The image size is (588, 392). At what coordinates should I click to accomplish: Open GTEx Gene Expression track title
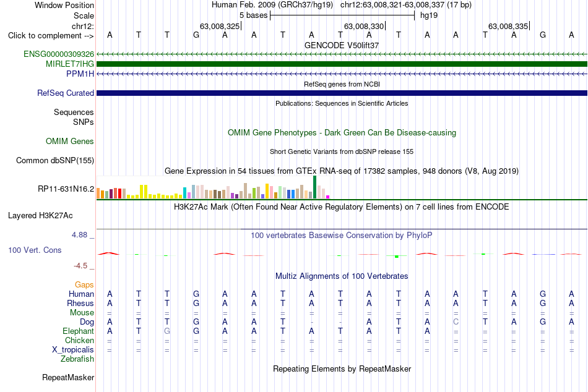pyautogui.click(x=342, y=171)
